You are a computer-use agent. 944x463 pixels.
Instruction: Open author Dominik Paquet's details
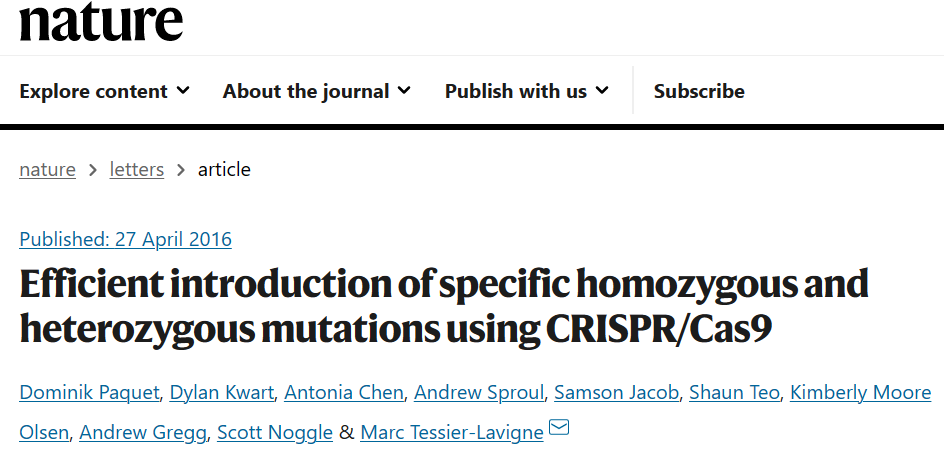pyautogui.click(x=89, y=393)
